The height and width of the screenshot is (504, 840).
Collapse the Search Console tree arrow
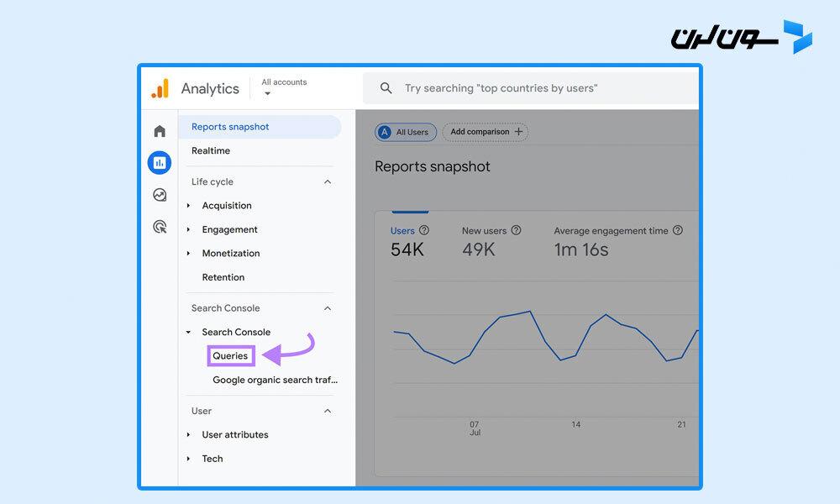[188, 332]
